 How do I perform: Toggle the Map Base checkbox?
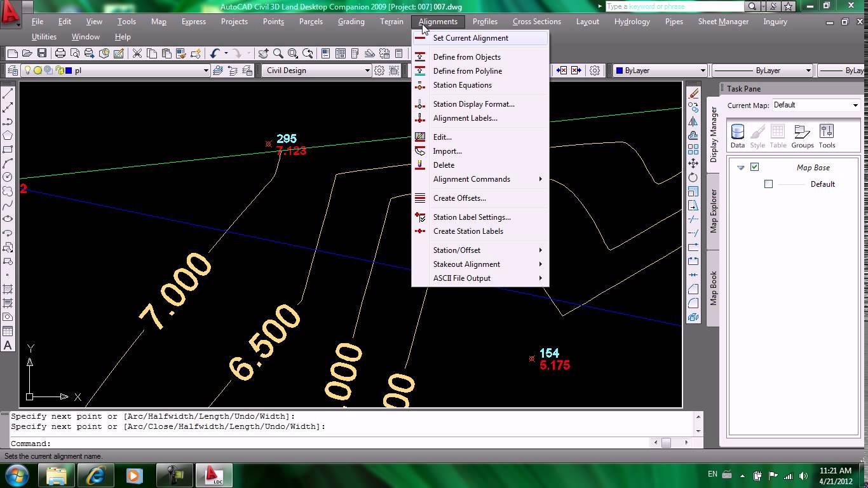(756, 167)
